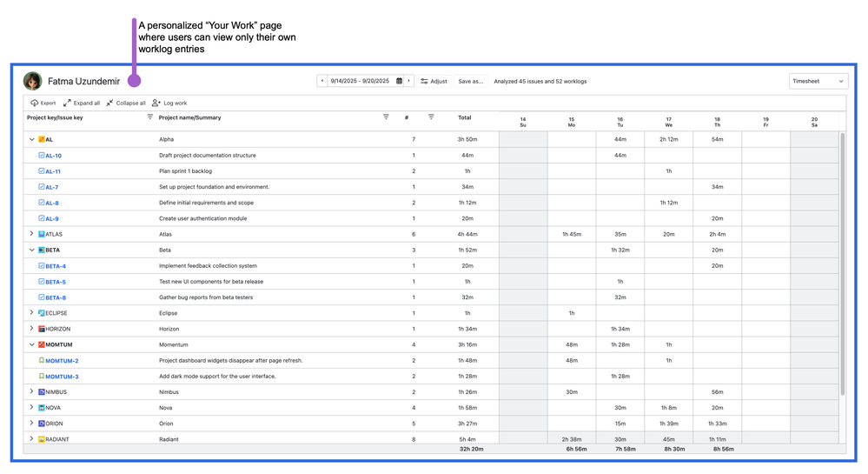
Task: Click the NOVA project icon
Action: click(42, 408)
